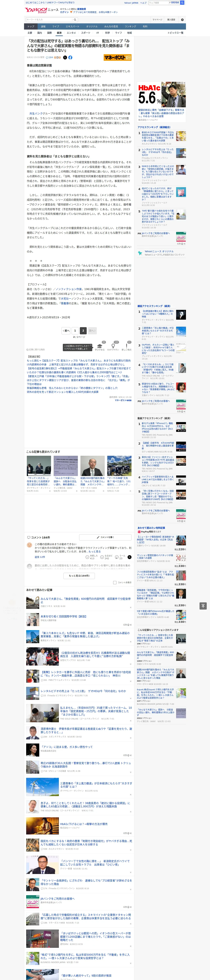This screenshot has width=210, height=980.
Task: Share article on Facebook
Action: [x=70, y=57]
